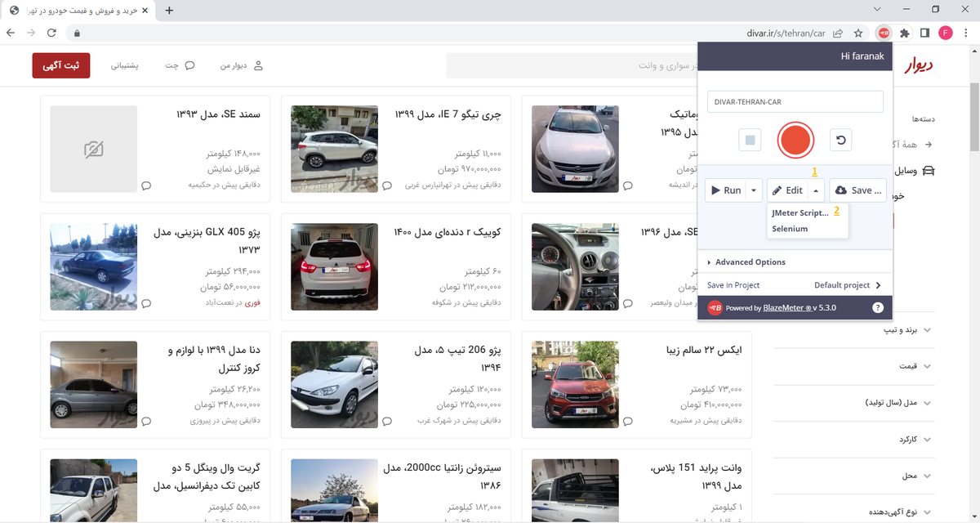Open chat icon on ایکس ۲۲ listing

pos(628,421)
